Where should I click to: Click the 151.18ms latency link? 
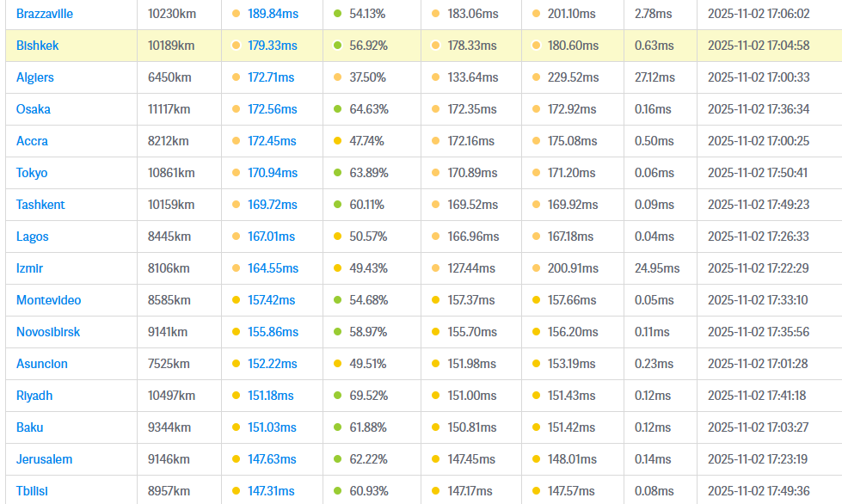pos(271,396)
